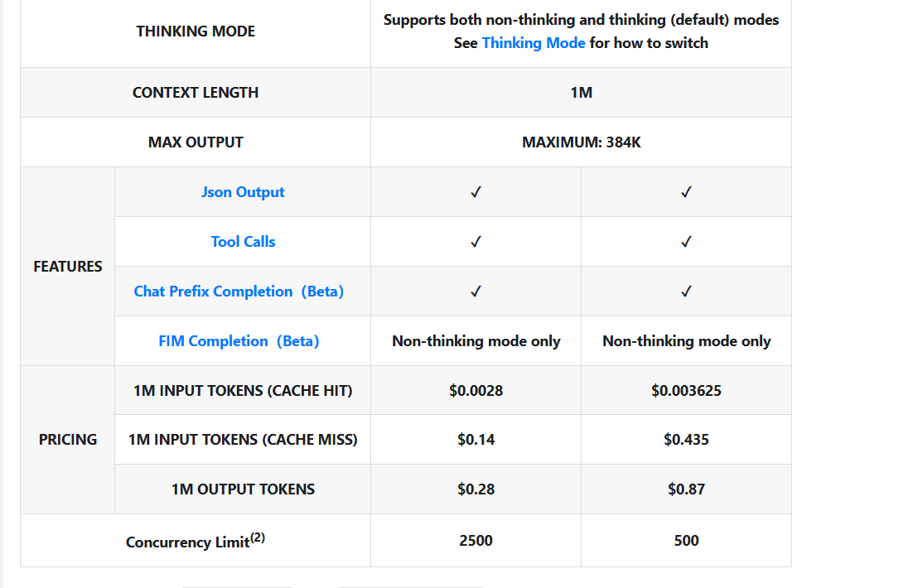Image resolution: width=908 pixels, height=588 pixels.
Task: Click the $0.87 output tokens price
Action: coord(686,489)
